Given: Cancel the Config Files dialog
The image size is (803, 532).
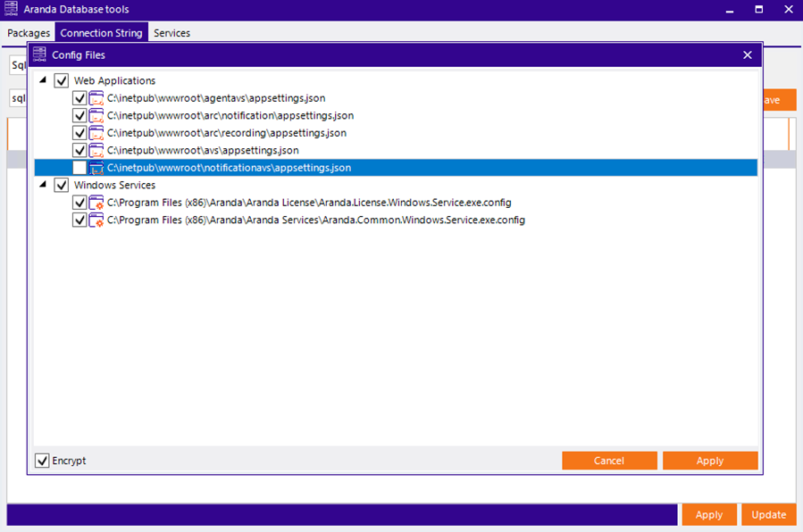Looking at the screenshot, I should pos(609,461).
